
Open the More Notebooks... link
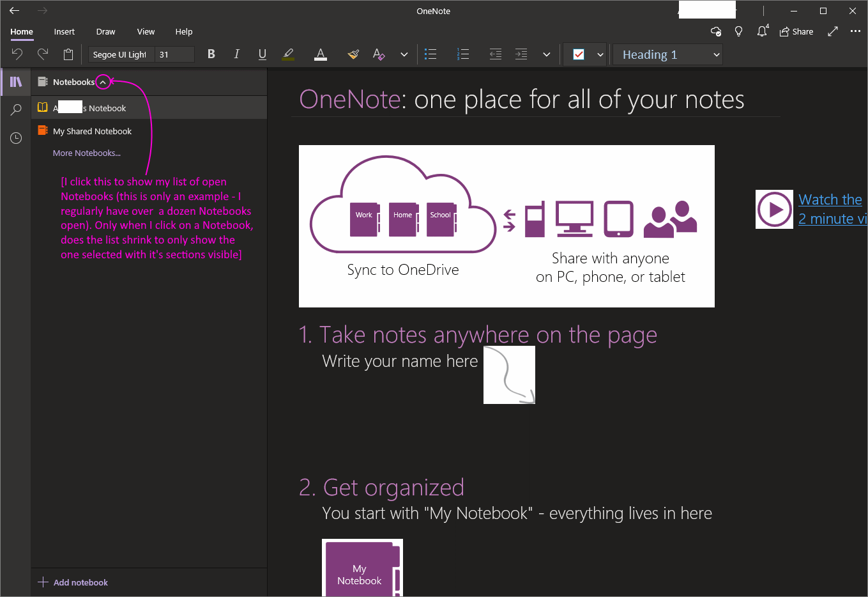click(x=87, y=153)
